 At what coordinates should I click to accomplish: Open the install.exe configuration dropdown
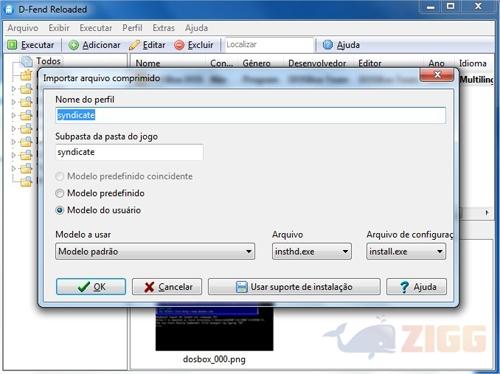click(406, 251)
